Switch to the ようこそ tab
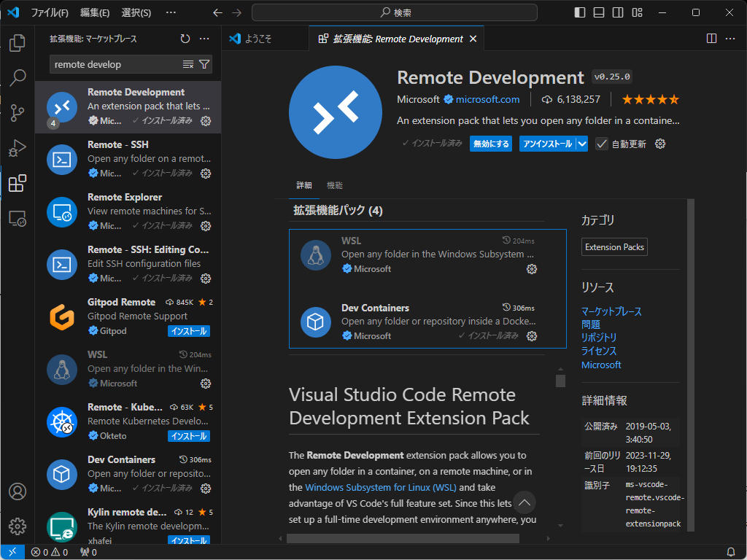This screenshot has height=560, width=747. click(265, 39)
